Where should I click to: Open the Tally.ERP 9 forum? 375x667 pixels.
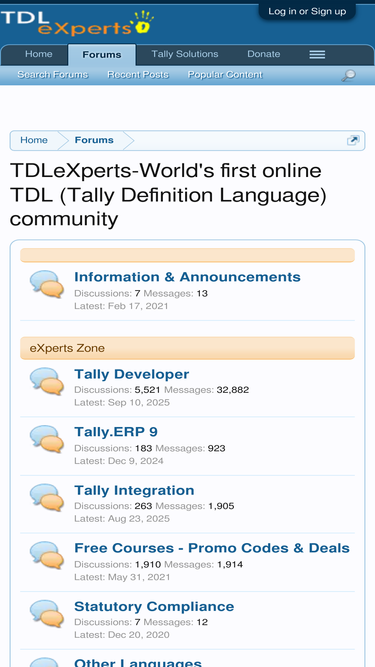(x=116, y=432)
